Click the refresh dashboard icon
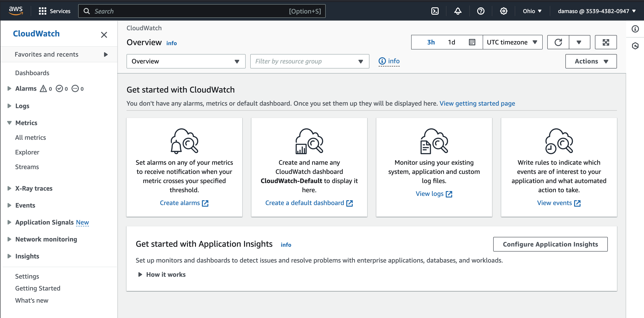The image size is (644, 318). [558, 42]
